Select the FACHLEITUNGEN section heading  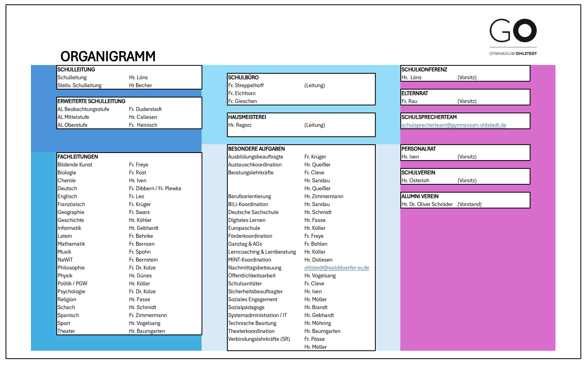click(78, 157)
